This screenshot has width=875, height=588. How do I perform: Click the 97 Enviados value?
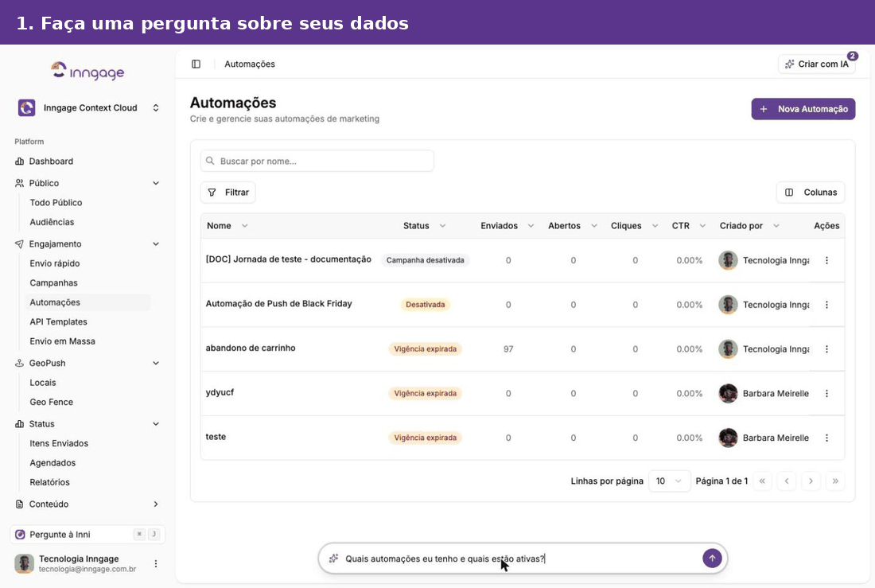(508, 349)
